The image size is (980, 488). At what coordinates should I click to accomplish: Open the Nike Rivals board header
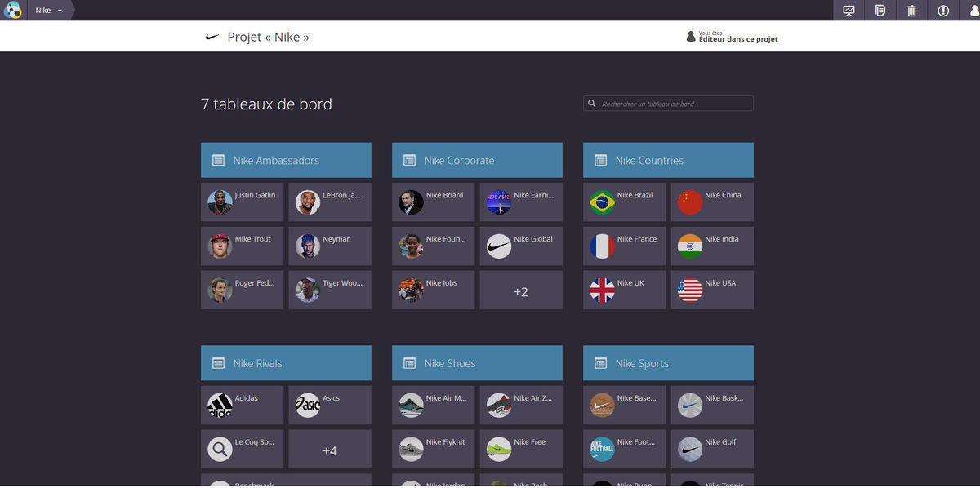coord(286,363)
